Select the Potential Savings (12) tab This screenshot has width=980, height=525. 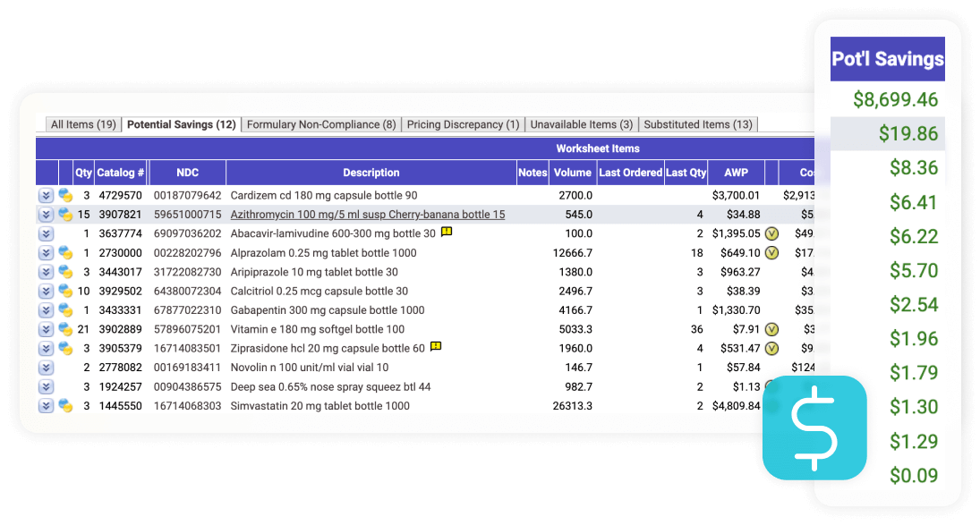point(182,124)
